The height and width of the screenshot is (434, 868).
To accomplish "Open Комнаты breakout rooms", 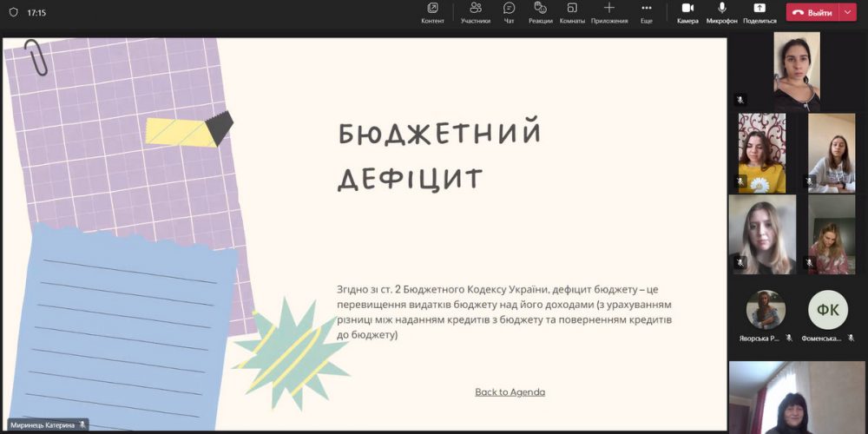I will (572, 12).
